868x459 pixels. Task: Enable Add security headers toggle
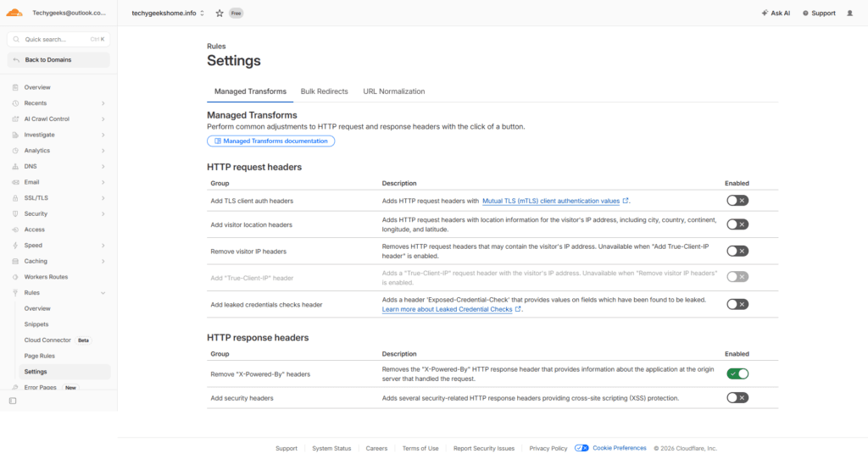tap(737, 398)
